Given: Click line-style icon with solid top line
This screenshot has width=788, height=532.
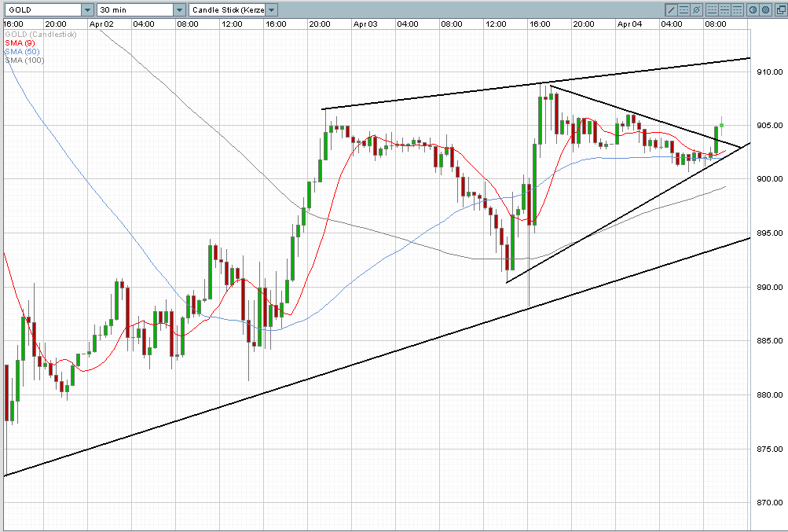Looking at the screenshot, I should (737, 9).
